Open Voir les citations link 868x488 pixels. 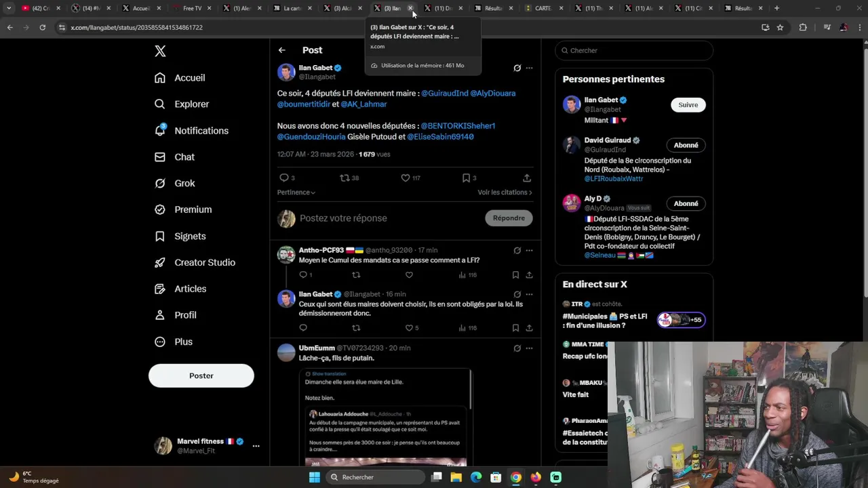tap(505, 192)
